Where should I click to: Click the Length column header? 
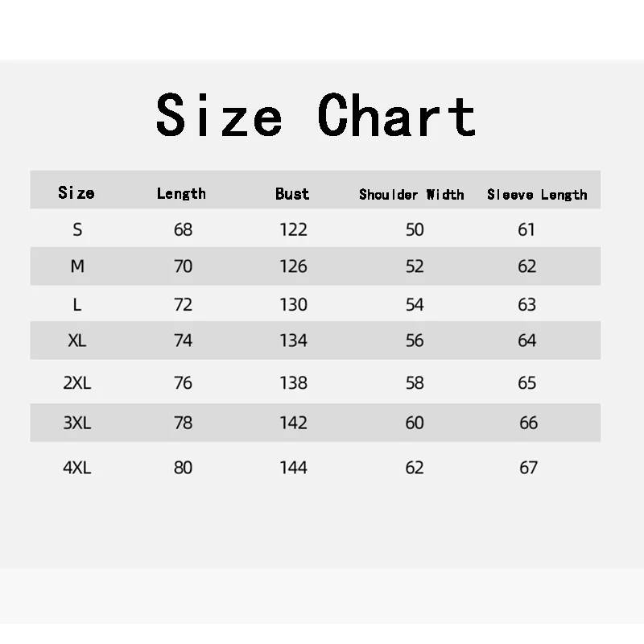[x=181, y=193]
